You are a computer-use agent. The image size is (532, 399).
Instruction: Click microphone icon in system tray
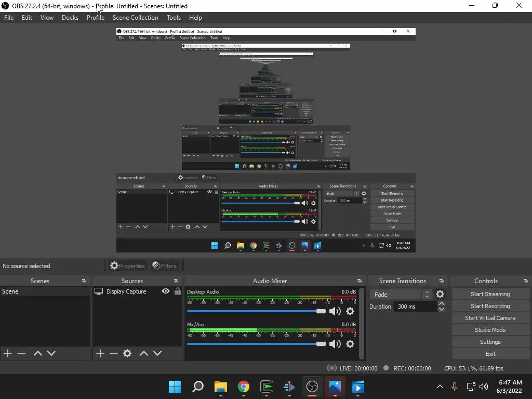coord(455,387)
